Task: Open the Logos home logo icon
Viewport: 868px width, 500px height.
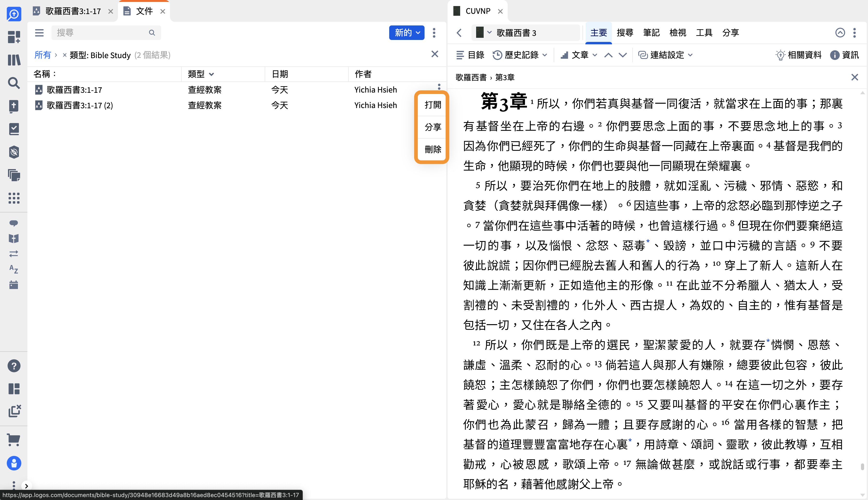Action: tap(14, 14)
